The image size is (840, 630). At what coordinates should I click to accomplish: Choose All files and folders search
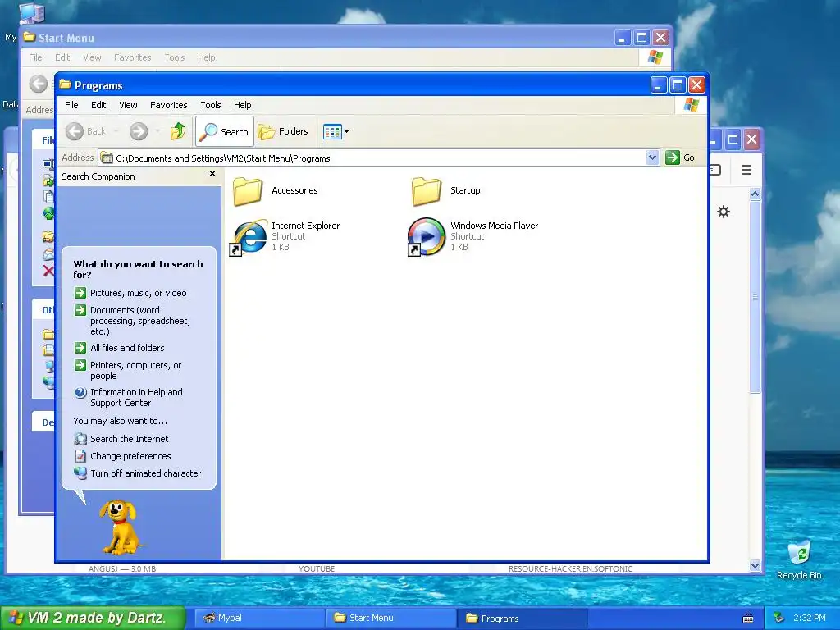pos(127,348)
